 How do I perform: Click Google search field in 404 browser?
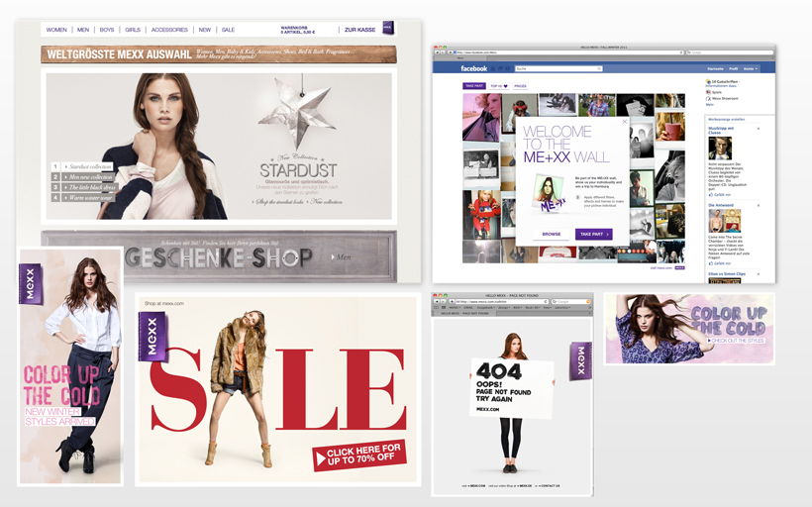570,301
